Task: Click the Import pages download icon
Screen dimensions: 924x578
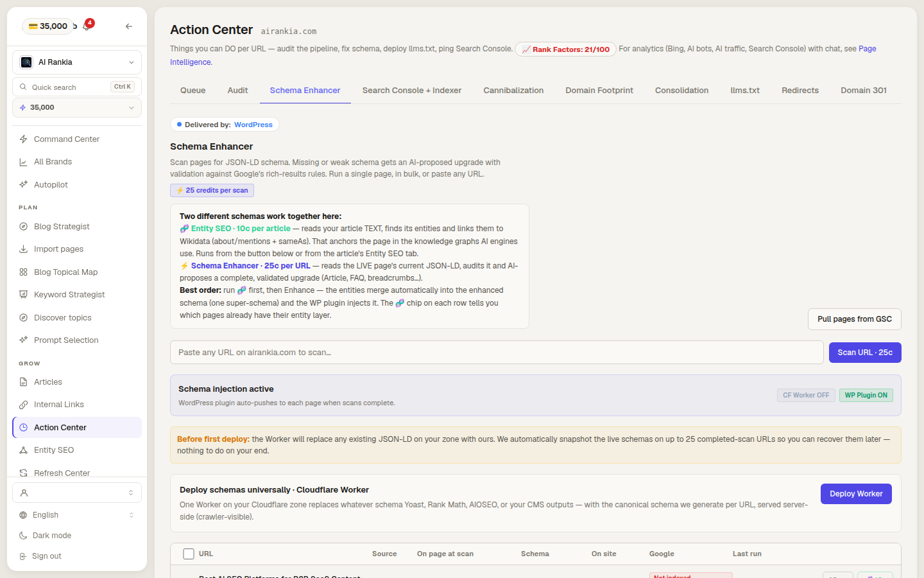Action: [23, 249]
